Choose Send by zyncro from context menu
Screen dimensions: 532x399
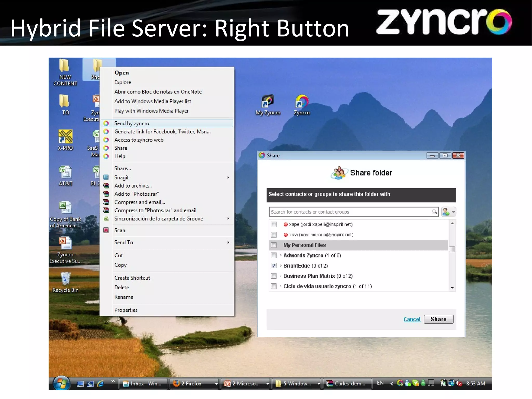[x=167, y=123]
